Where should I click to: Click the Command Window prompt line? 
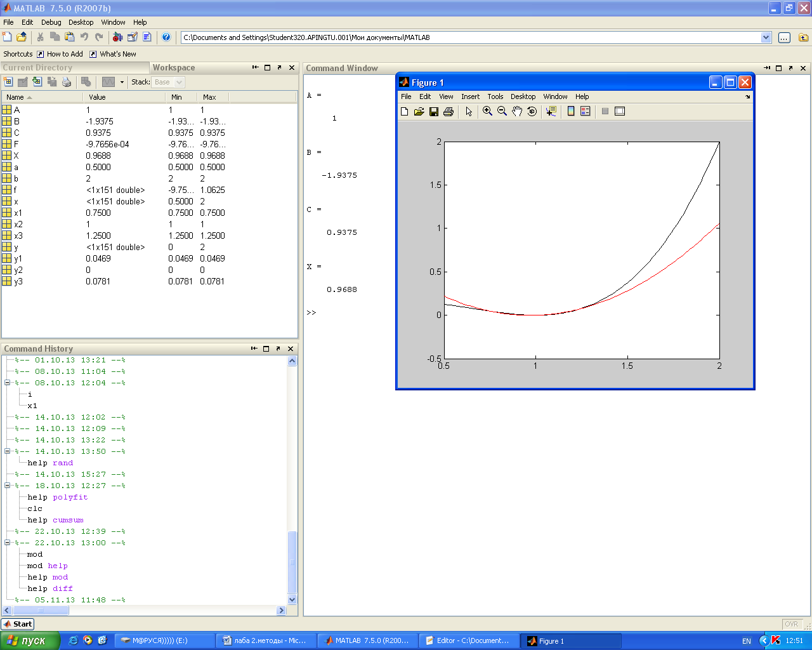311,312
